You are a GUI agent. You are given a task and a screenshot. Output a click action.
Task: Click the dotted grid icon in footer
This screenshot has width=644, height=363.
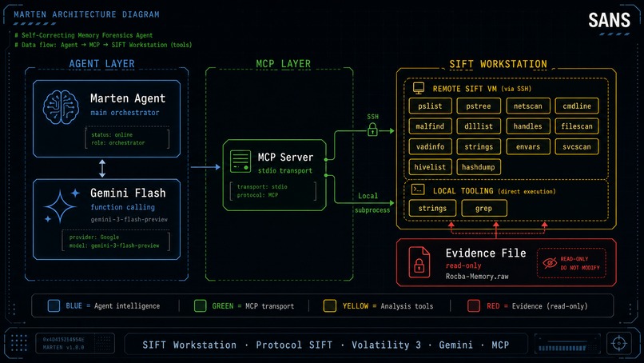[x=19, y=343]
